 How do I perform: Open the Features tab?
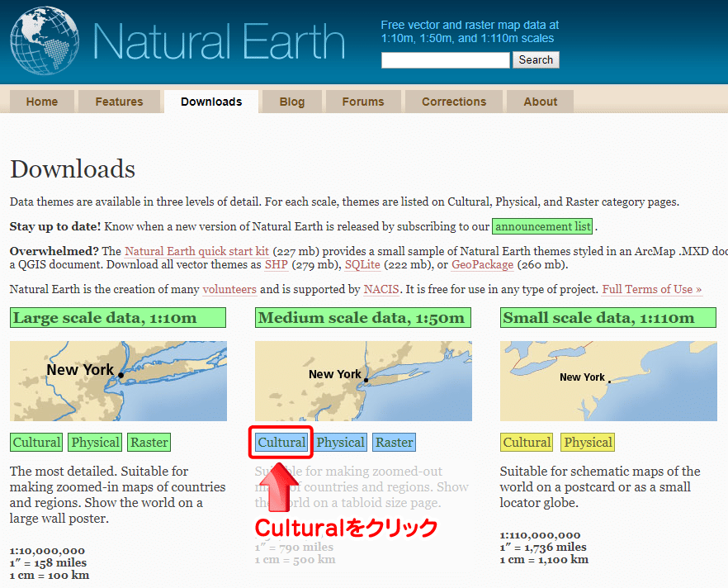(x=120, y=102)
